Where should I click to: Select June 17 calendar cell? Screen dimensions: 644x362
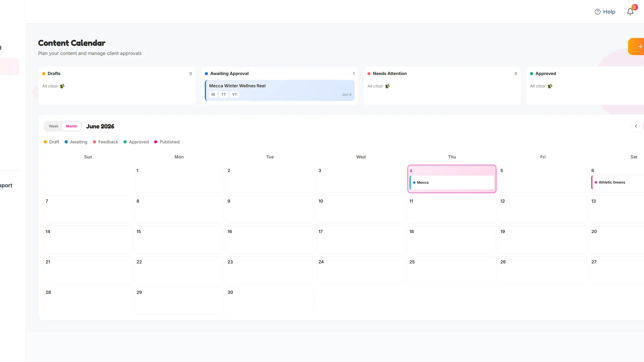[361, 240]
